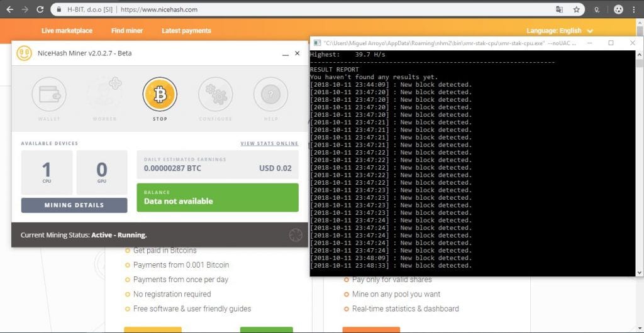Click 'Payments from once per day' list item

click(180, 280)
